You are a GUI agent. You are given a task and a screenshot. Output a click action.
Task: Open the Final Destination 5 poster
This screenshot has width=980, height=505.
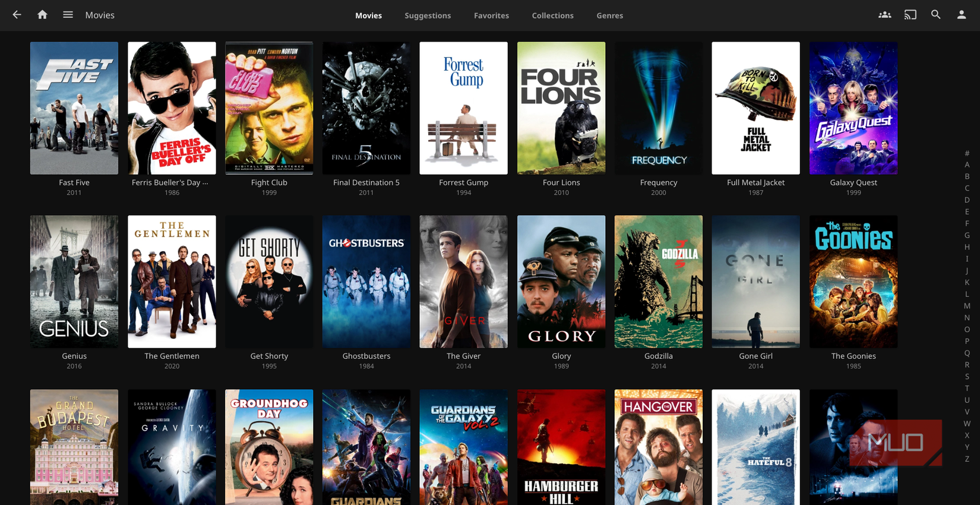pyautogui.click(x=366, y=108)
